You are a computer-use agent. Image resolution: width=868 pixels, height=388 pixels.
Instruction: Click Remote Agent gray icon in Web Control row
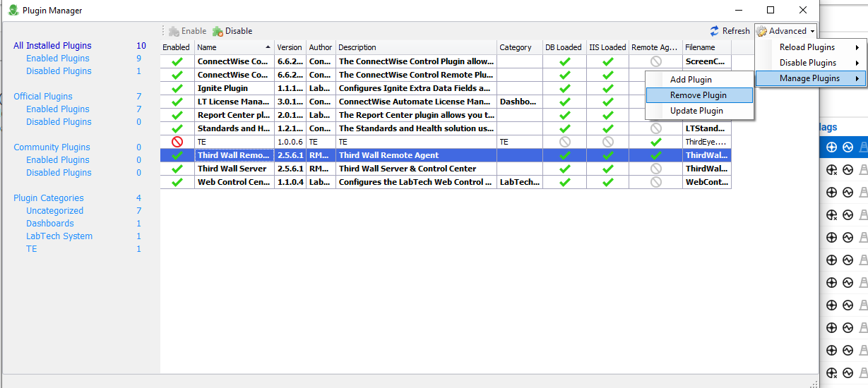[x=655, y=182]
